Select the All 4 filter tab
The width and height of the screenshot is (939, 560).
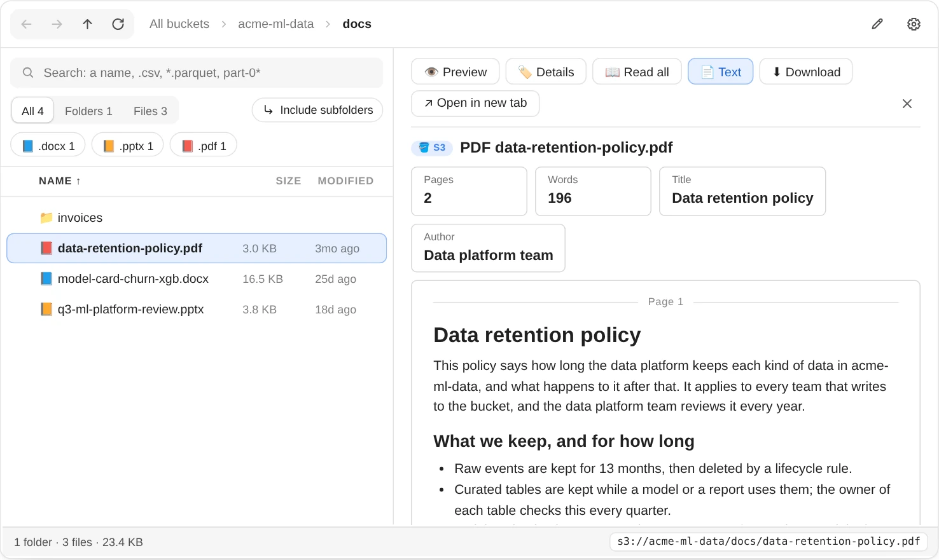pos(32,111)
